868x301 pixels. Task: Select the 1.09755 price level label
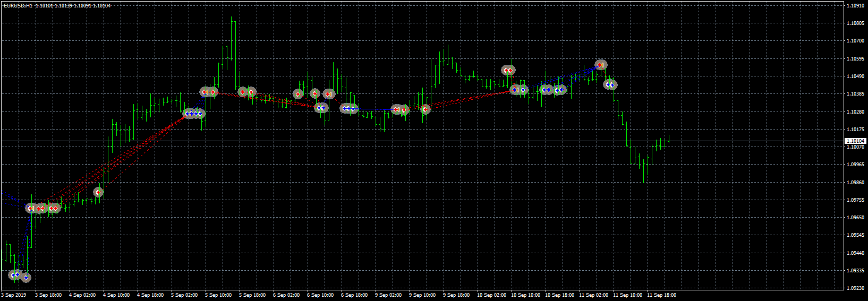pos(855,200)
